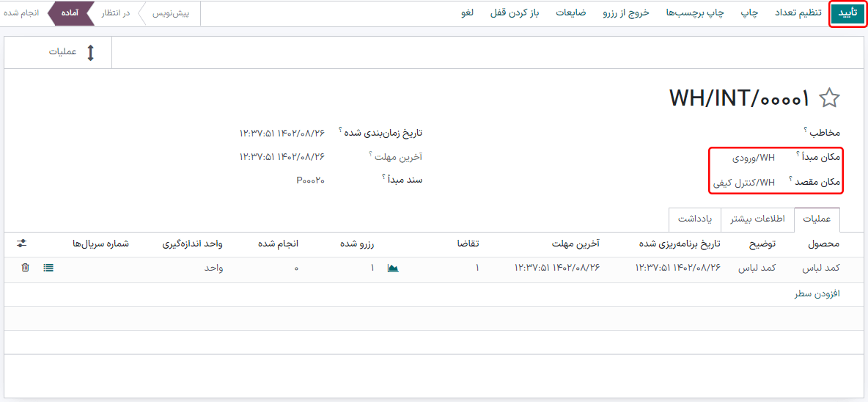Viewport: 868px width, 402px height.
Task: Click description cell کمد لباس under توضیح
Action: coord(757,268)
